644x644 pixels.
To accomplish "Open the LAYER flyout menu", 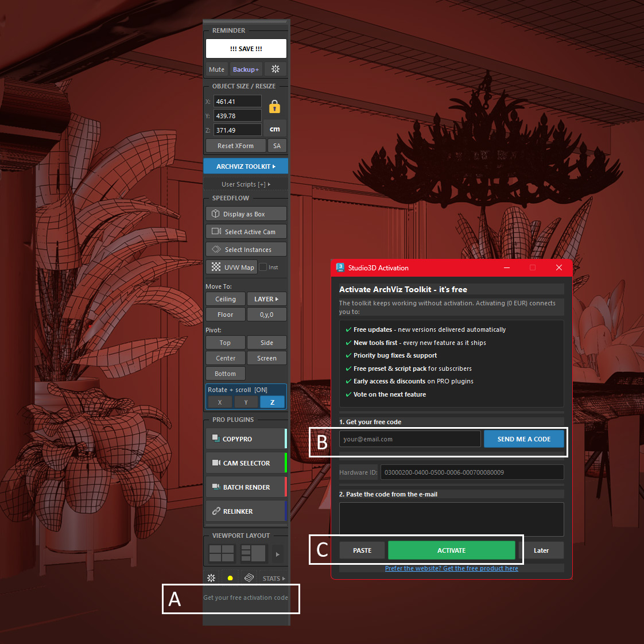I will point(266,299).
